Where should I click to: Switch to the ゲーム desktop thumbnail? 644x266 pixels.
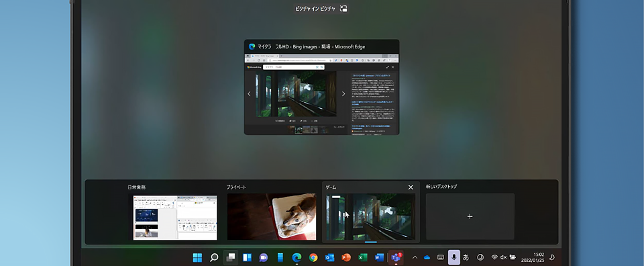click(370, 217)
